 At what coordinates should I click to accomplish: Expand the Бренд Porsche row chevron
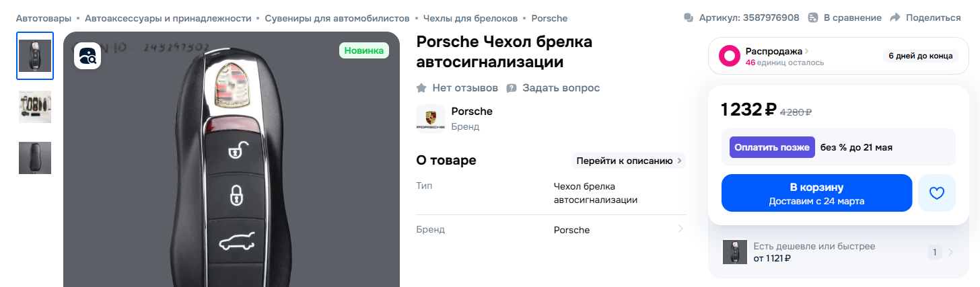click(x=680, y=229)
